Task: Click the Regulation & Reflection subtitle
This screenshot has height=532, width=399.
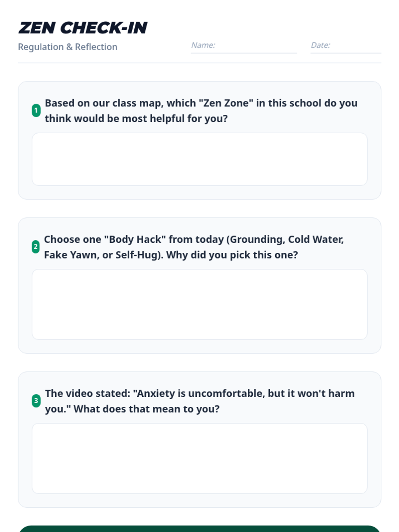Action: click(67, 47)
